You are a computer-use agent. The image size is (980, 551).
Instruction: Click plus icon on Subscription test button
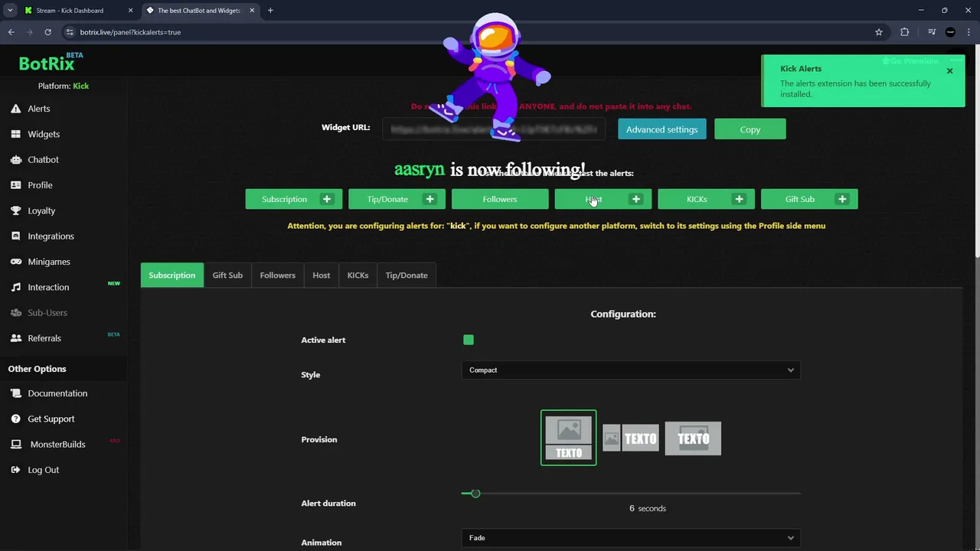327,199
